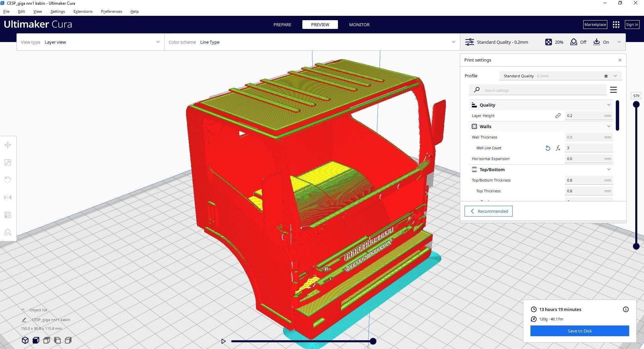Click the print settings sliders icon

(469, 42)
